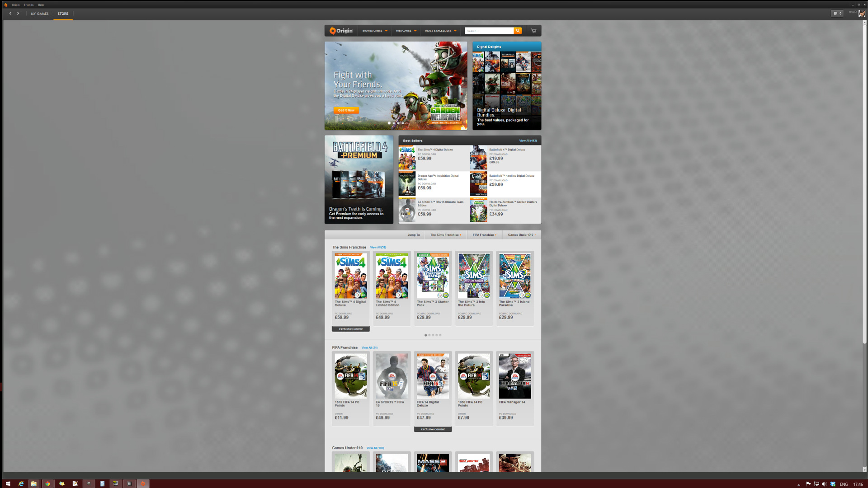Expand the Deals & Exclusives dropdown
Image resolution: width=868 pixels, height=488 pixels.
tap(440, 31)
